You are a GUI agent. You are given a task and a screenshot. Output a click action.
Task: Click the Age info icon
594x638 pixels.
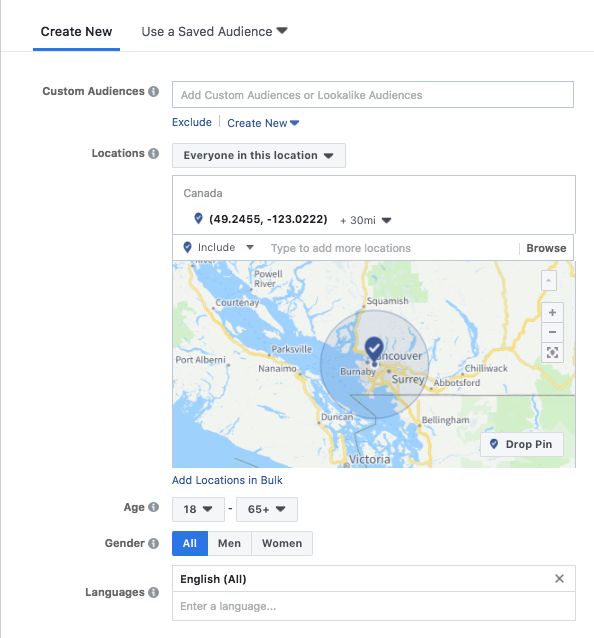153,507
